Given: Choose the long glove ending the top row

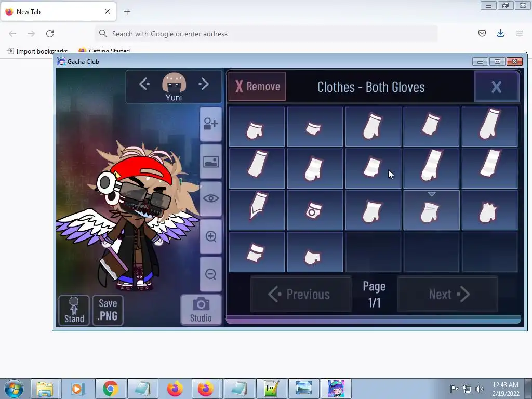Looking at the screenshot, I should pos(489,127).
